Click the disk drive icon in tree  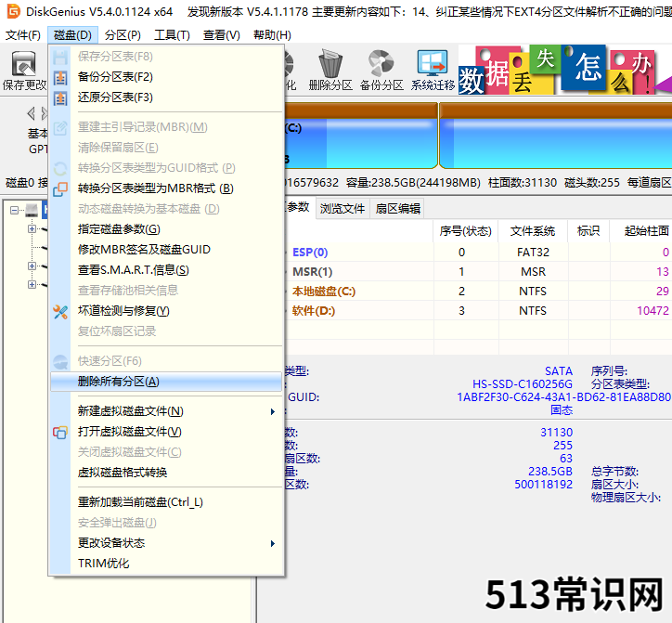32,210
